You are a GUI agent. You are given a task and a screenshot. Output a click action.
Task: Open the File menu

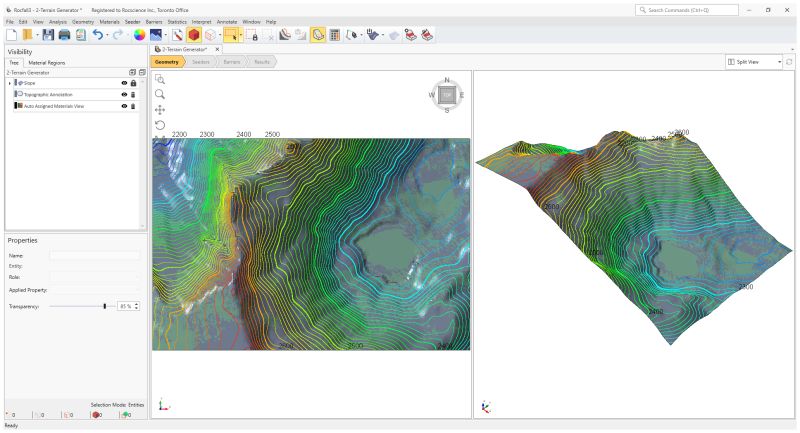10,22
